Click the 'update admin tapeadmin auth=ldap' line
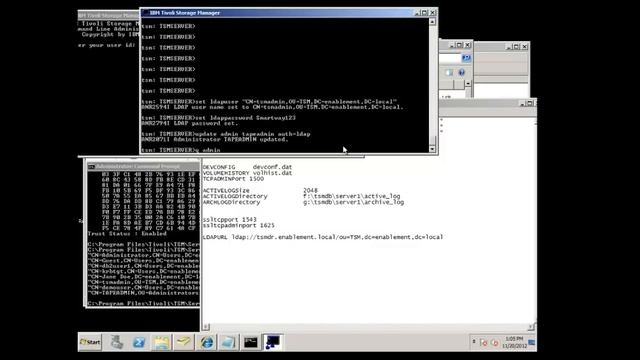Image resolution: width=640 pixels, height=360 pixels. 226,134
